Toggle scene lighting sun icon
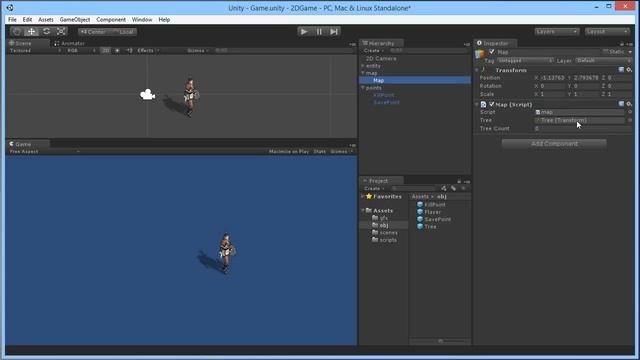640x360 pixels. coord(118,51)
